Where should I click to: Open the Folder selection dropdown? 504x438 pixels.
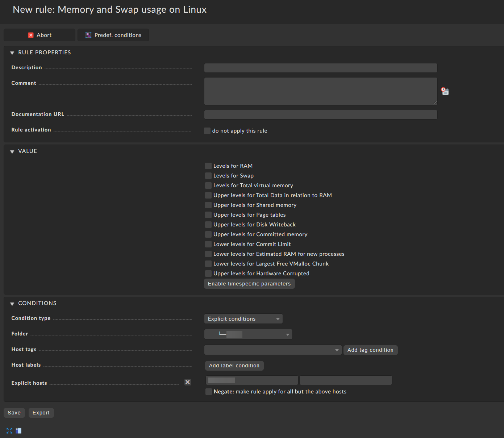pos(248,334)
